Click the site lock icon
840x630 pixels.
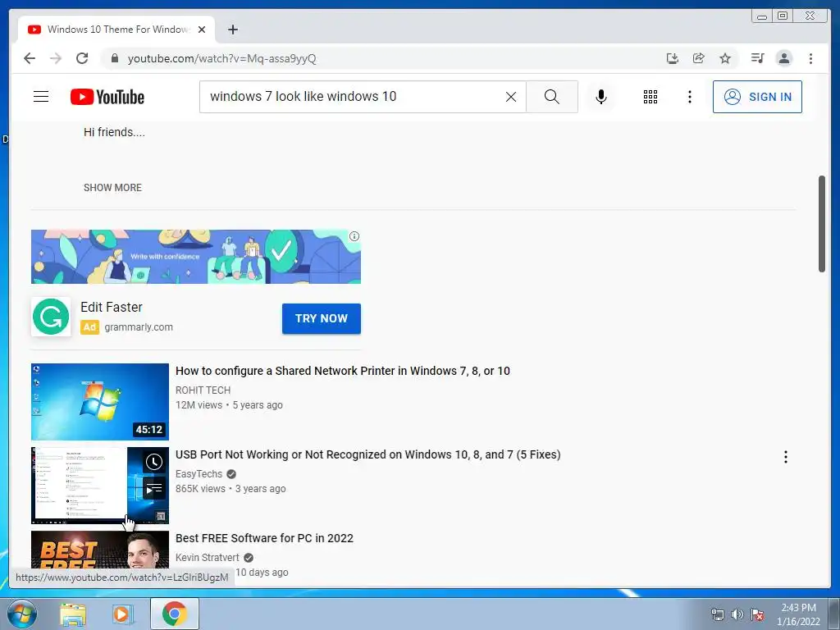click(x=114, y=58)
